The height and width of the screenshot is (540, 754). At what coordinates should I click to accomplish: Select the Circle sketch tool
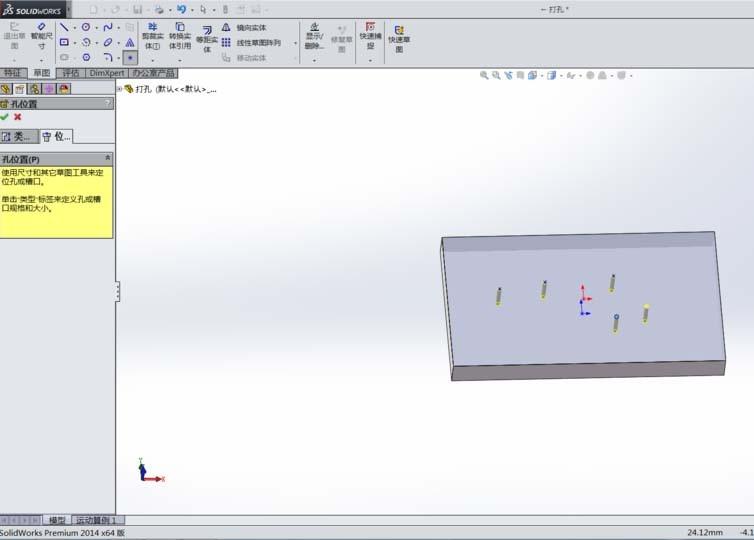tap(86, 27)
